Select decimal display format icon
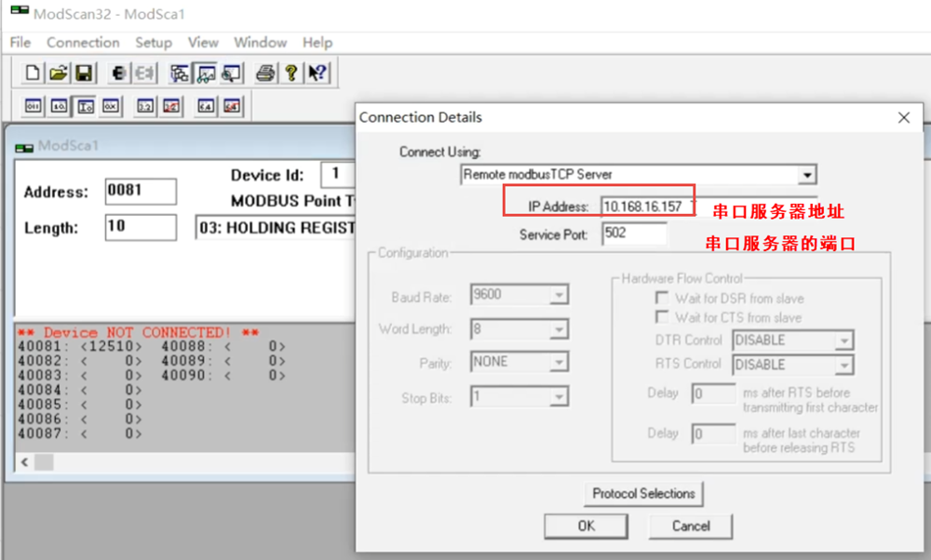931x560 pixels. [x=59, y=106]
